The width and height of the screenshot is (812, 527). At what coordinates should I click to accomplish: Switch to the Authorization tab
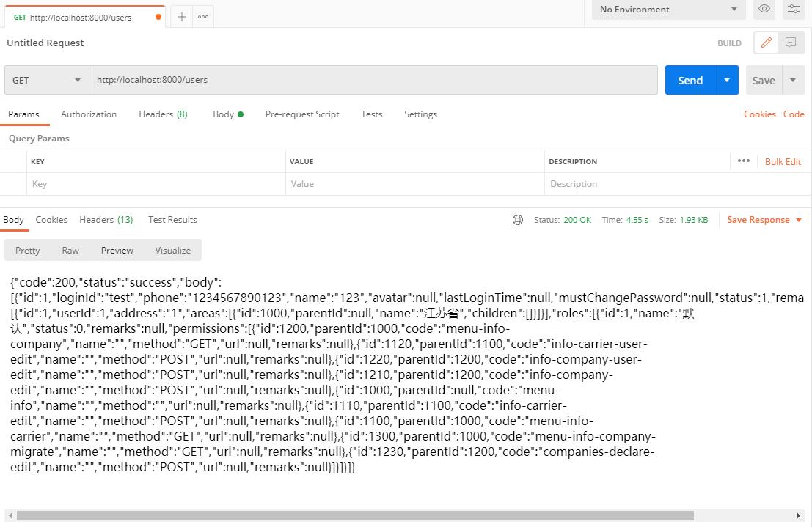click(x=89, y=114)
